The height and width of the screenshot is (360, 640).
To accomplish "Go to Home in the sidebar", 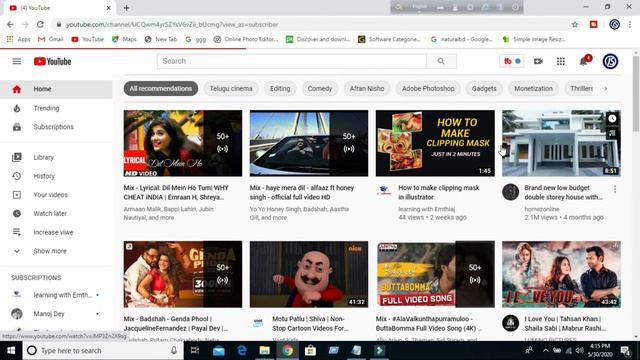I will tap(56, 89).
